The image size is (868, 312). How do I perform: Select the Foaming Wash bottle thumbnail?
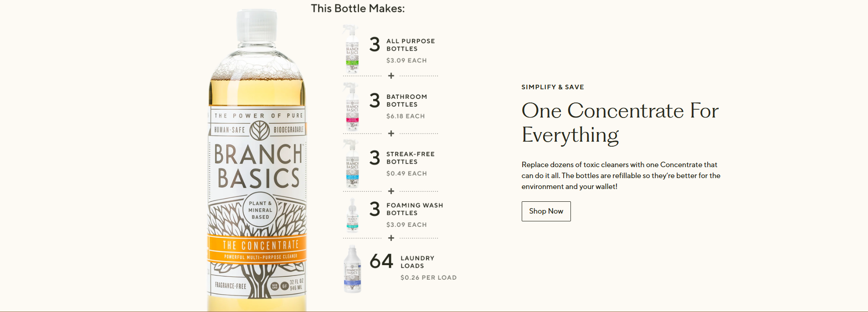coord(352,215)
